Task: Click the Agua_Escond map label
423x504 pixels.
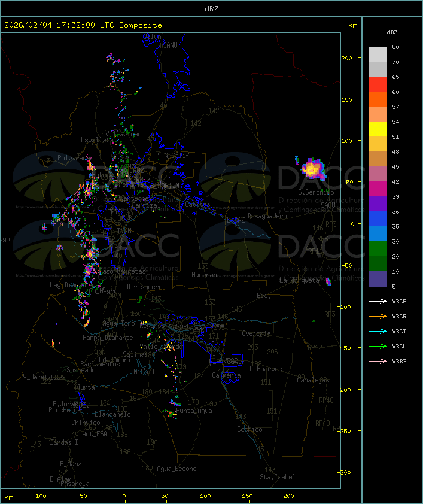Action: [x=176, y=469]
